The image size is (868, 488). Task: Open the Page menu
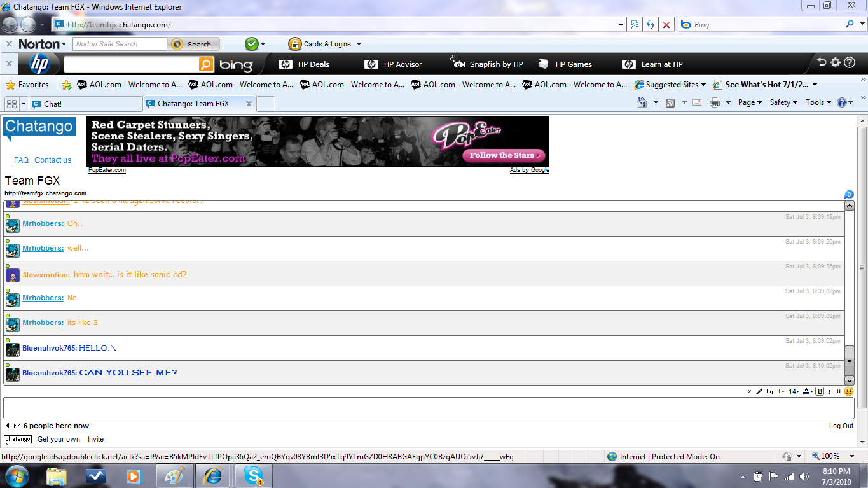pyautogui.click(x=750, y=102)
